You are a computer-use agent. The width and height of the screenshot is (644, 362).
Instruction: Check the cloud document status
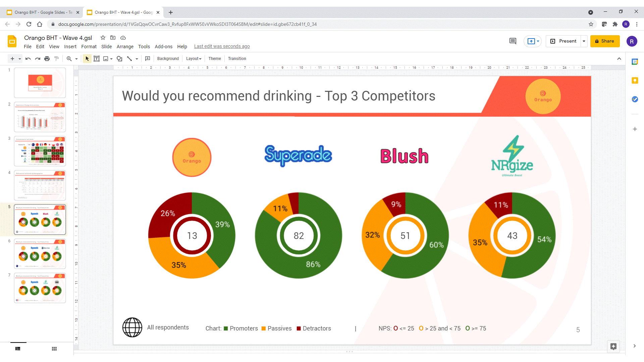click(x=123, y=38)
